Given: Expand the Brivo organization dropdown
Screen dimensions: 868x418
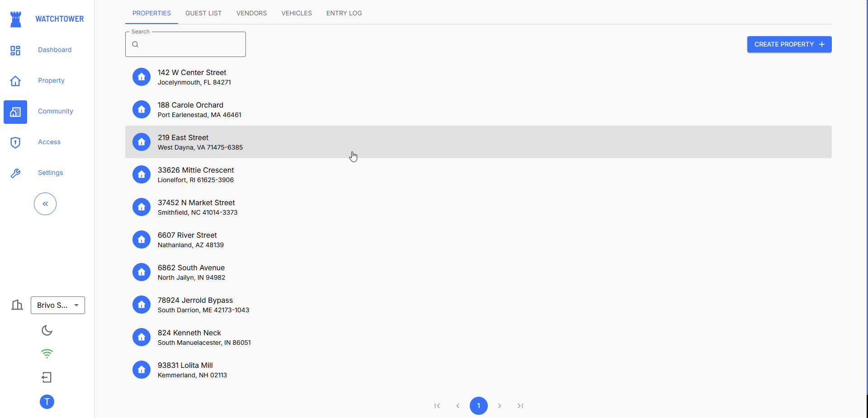Looking at the screenshot, I should point(58,305).
